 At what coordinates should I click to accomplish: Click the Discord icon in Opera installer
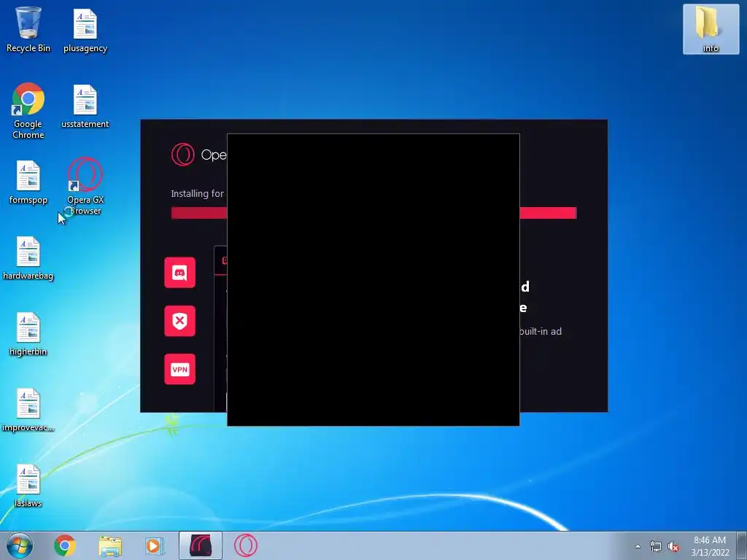pos(179,273)
